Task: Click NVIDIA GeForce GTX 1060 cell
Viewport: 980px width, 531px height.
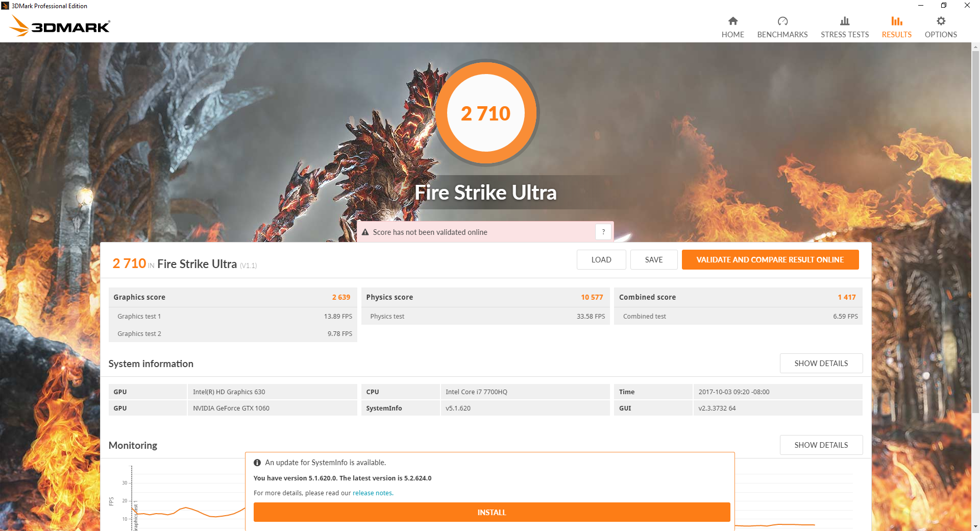Action: (x=272, y=408)
